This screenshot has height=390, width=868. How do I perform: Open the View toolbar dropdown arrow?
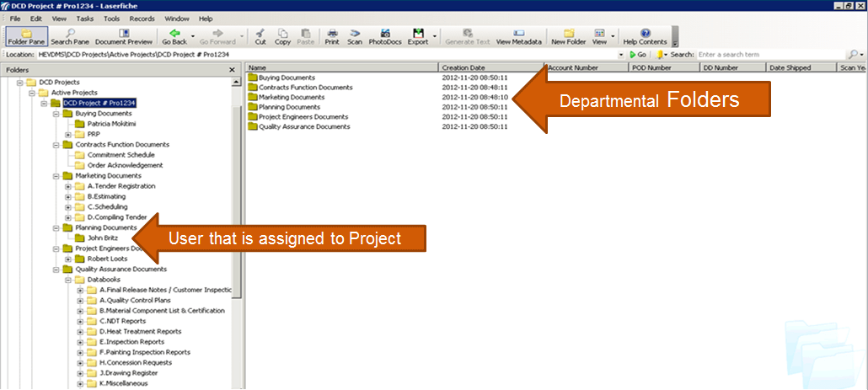[x=612, y=37]
